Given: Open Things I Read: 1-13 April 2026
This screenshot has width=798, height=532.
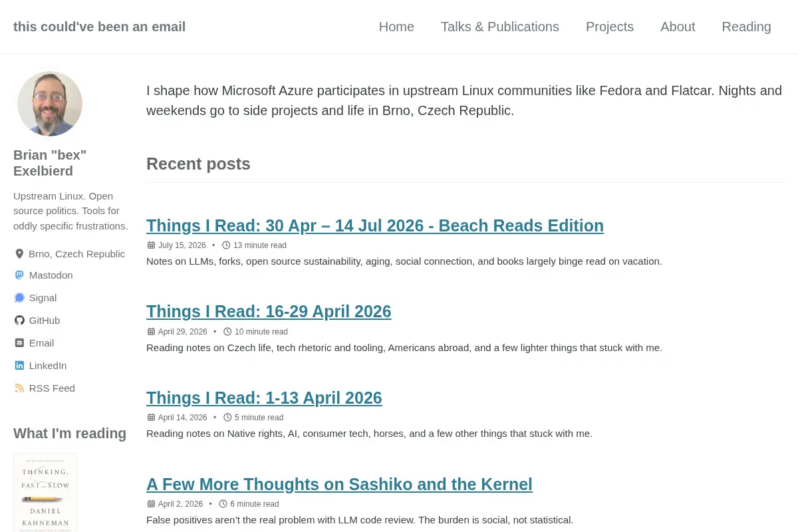Looking at the screenshot, I should [264, 398].
